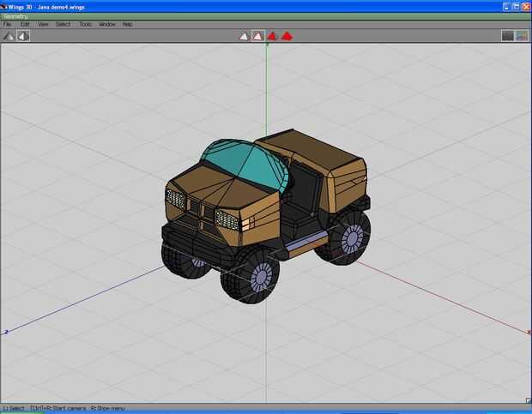This screenshot has width=532, height=414.
Task: Toggle ground plane grid display icon
Action: click(507, 36)
